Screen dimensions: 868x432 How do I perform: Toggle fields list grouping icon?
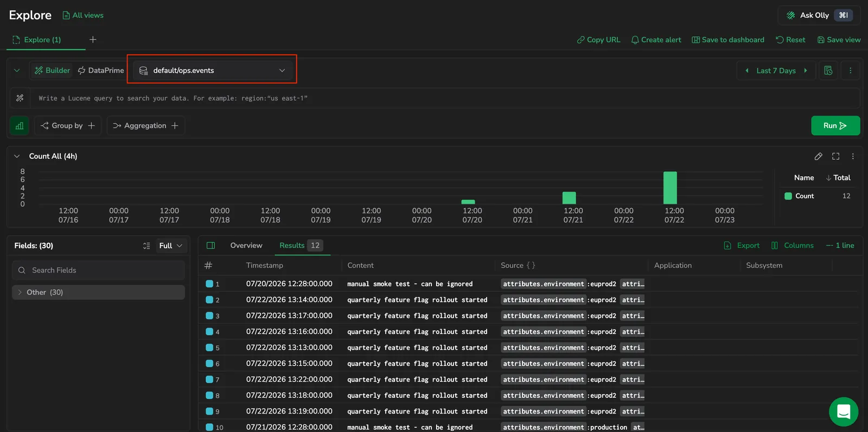tap(146, 246)
